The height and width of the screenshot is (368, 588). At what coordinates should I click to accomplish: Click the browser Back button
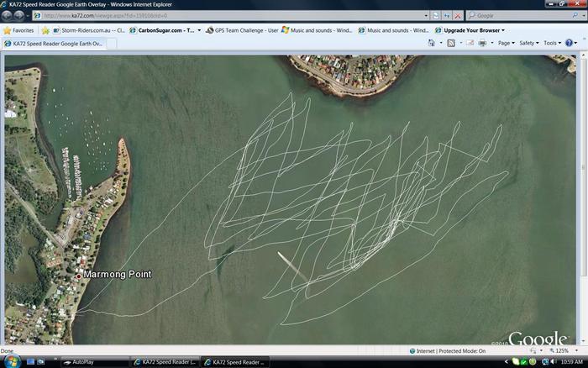pyautogui.click(x=8, y=15)
